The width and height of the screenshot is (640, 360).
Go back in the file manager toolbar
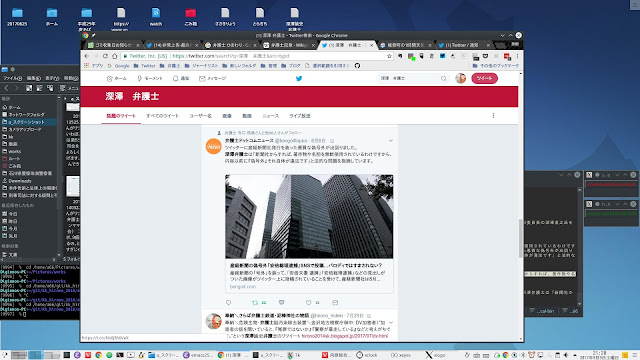pos(7,88)
